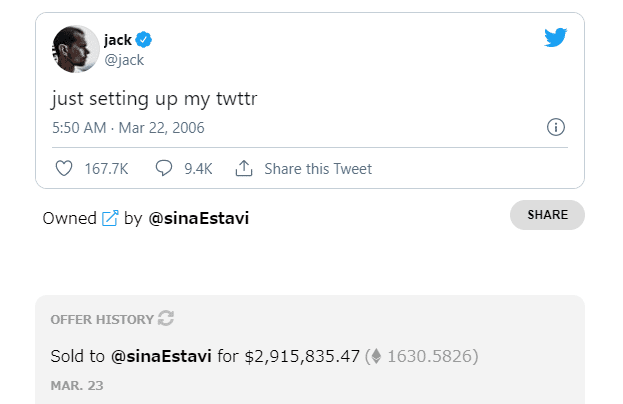623x404 pixels.
Task: Click @sinaEstavi in the Sold to entry
Action: coord(161,355)
